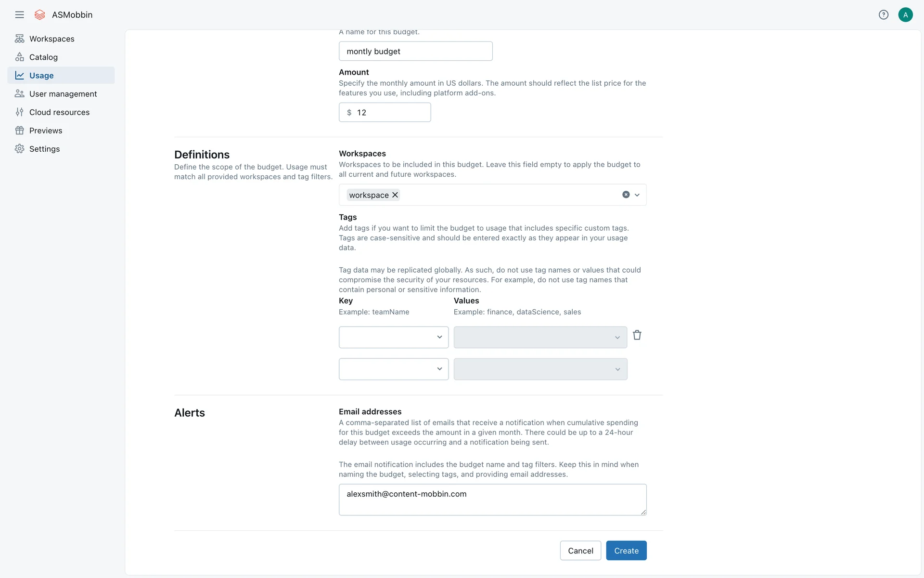Open the second tag Key dropdown
The image size is (924, 578).
(393, 369)
